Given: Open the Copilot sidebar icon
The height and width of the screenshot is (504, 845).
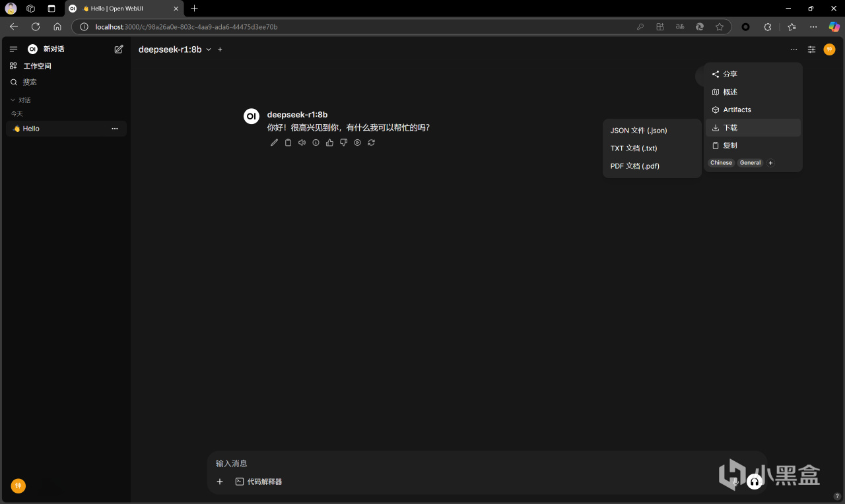Looking at the screenshot, I should pyautogui.click(x=834, y=27).
